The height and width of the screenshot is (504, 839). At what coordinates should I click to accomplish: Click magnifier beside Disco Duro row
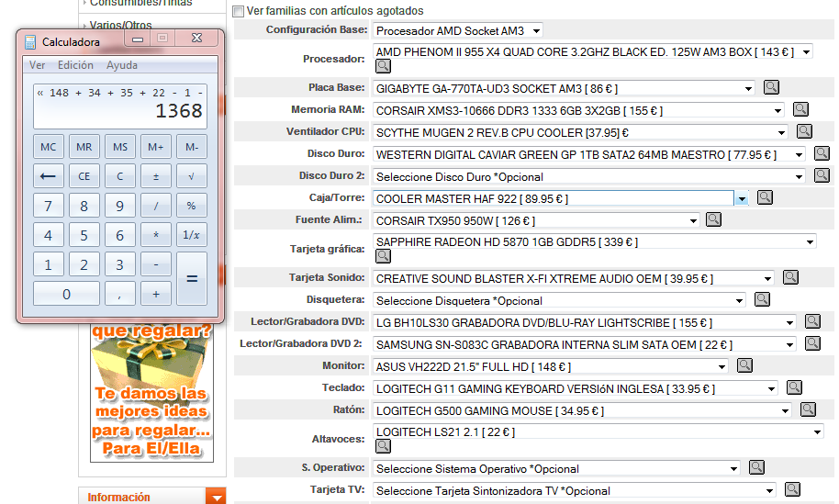tap(822, 153)
